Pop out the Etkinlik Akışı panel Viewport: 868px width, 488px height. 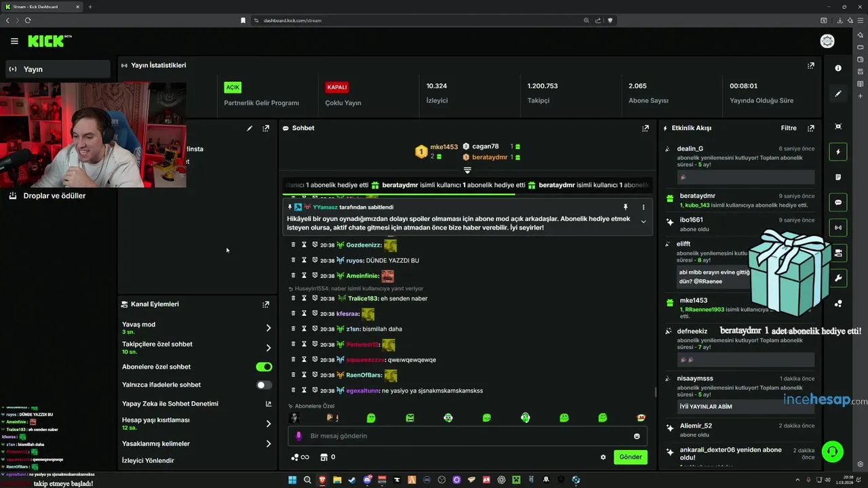(x=810, y=128)
